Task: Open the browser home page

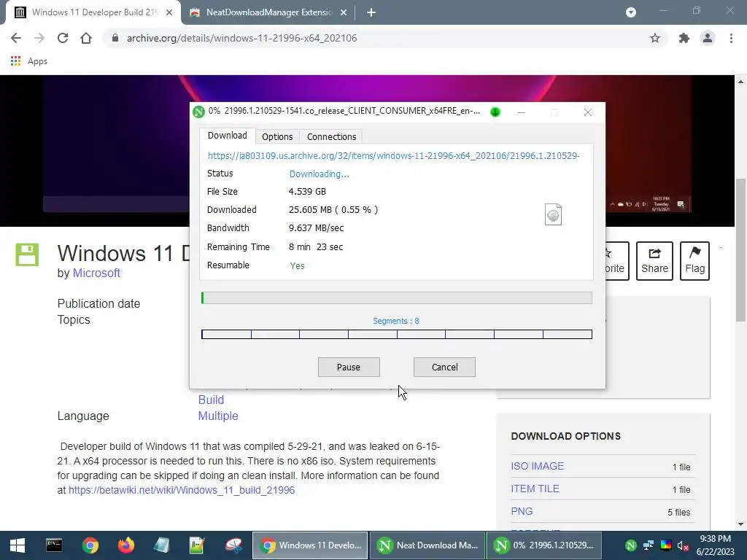Action: click(86, 38)
